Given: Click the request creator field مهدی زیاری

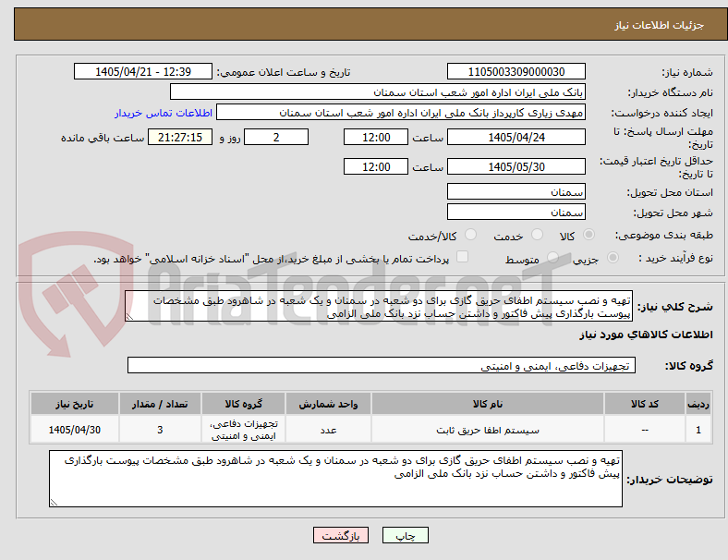Looking at the screenshot, I should (401, 113).
